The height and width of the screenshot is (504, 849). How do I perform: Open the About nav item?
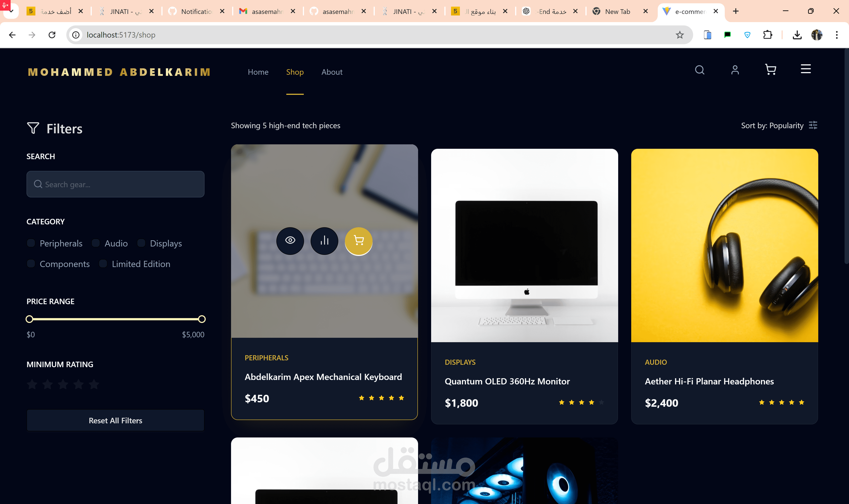(332, 72)
